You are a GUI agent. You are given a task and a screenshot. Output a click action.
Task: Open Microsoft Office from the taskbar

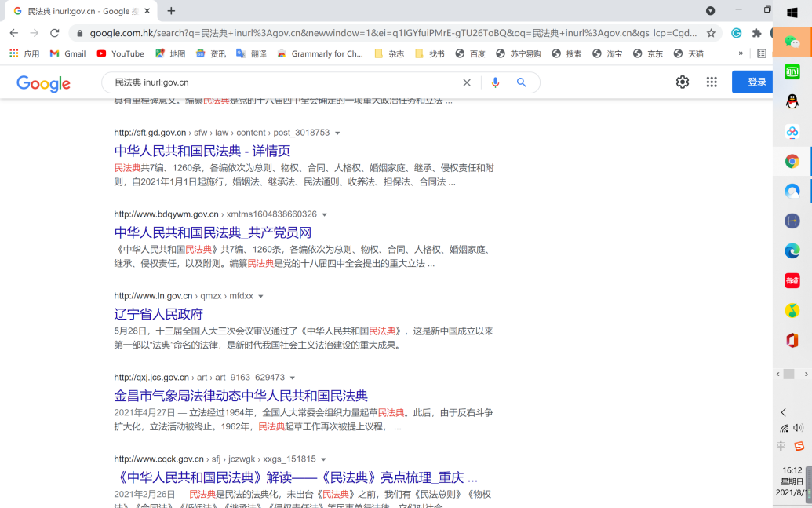792,340
